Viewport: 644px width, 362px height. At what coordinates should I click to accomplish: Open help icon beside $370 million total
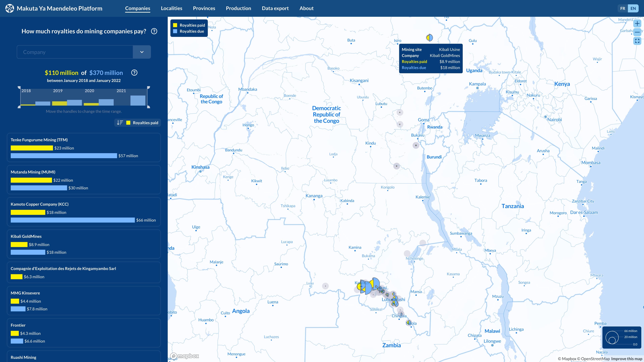point(134,73)
